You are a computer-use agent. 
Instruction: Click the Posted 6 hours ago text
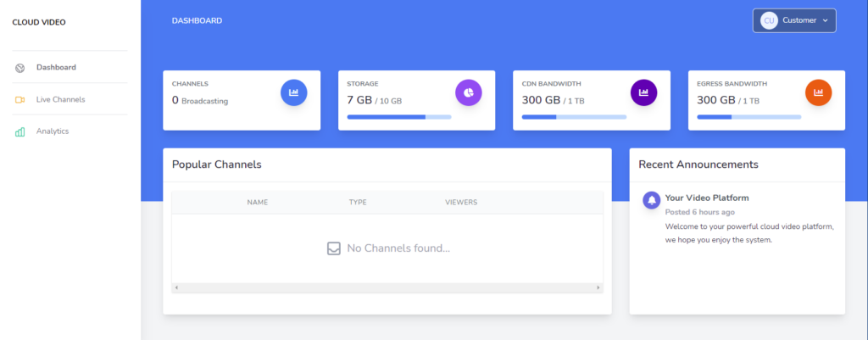[699, 212]
